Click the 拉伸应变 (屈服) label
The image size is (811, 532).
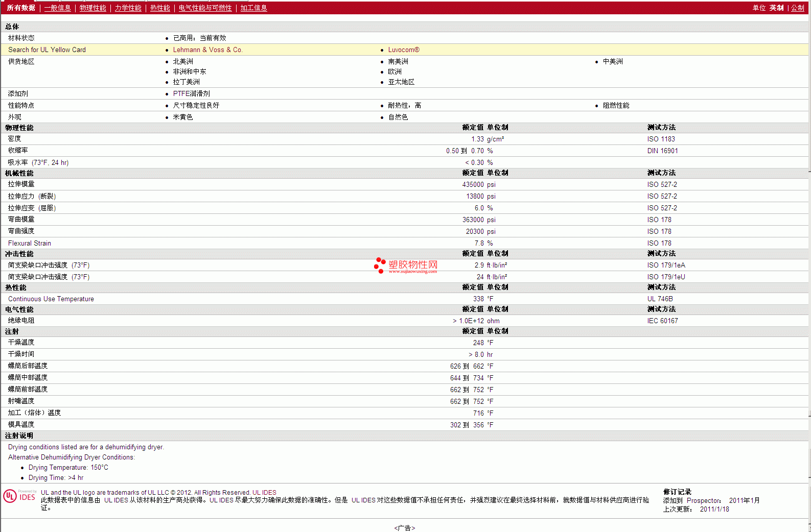click(32, 208)
